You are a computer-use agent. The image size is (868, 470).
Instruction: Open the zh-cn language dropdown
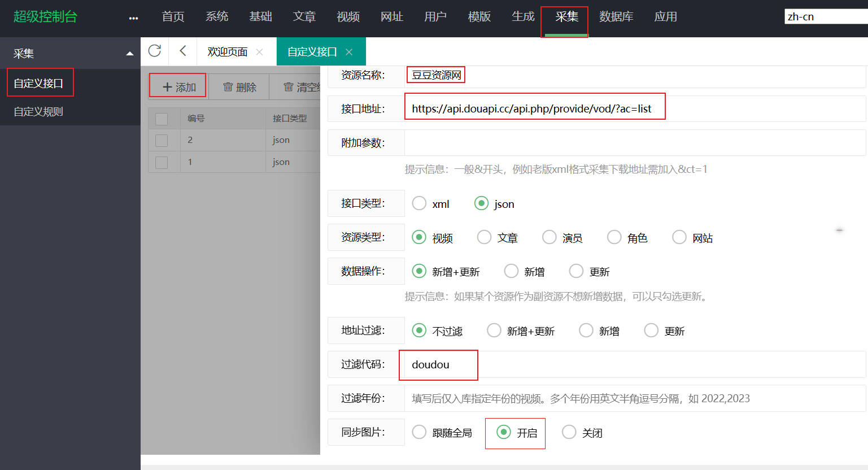click(825, 17)
